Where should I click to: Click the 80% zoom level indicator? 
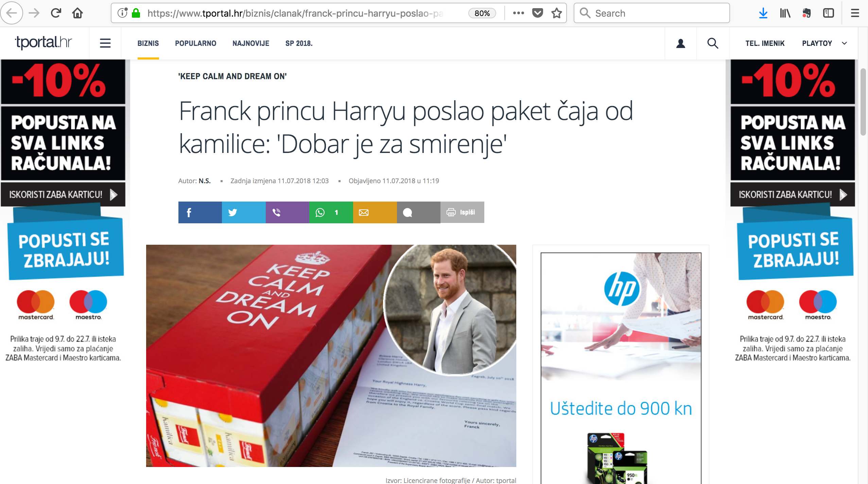[482, 13]
